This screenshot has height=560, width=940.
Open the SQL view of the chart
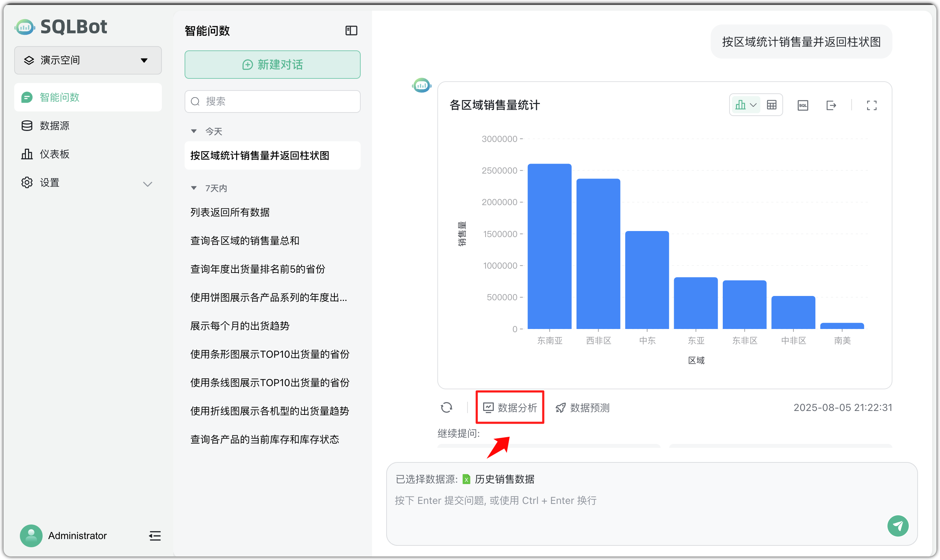pos(803,105)
